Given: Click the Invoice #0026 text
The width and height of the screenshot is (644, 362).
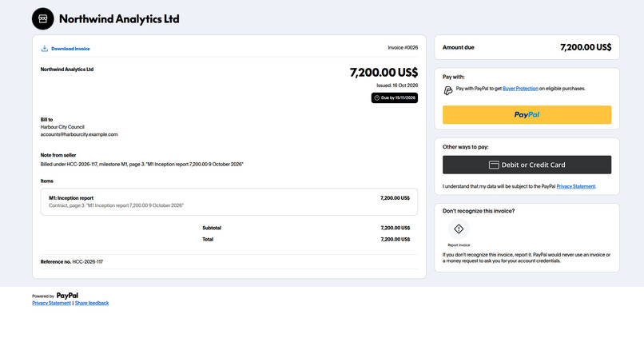Looking at the screenshot, I should point(403,48).
